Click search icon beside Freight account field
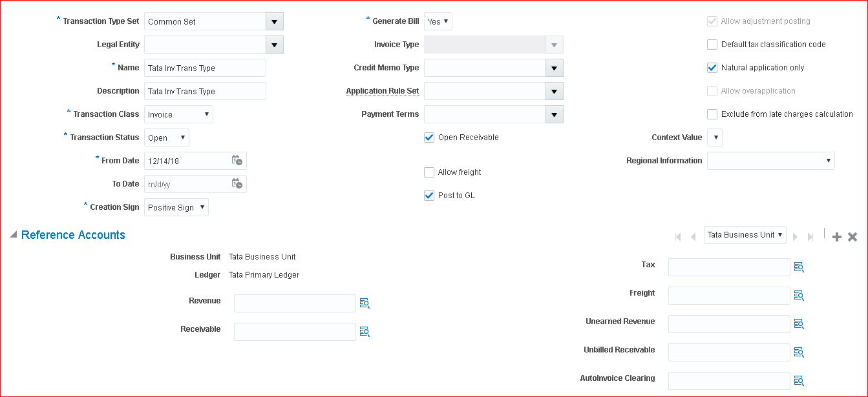The height and width of the screenshot is (397, 868). click(x=799, y=296)
